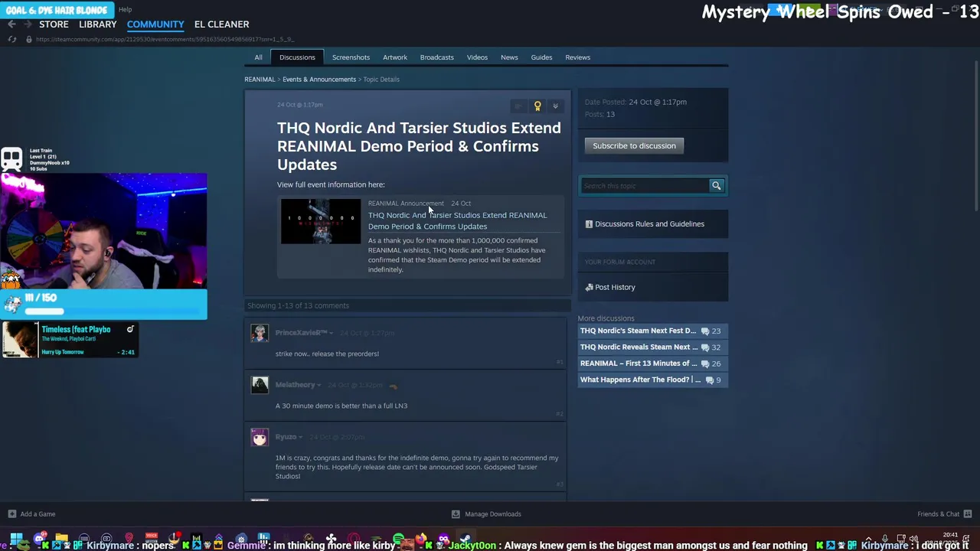
Task: Open the STORE menu
Action: (x=54, y=24)
